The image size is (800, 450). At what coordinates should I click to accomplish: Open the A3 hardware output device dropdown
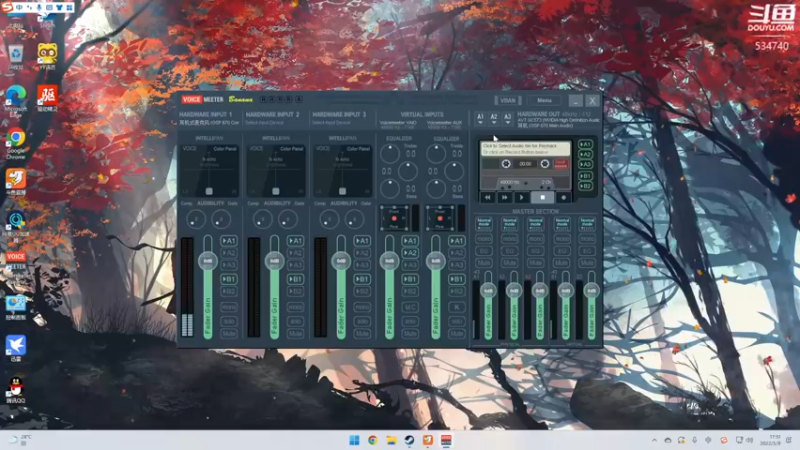[507, 118]
